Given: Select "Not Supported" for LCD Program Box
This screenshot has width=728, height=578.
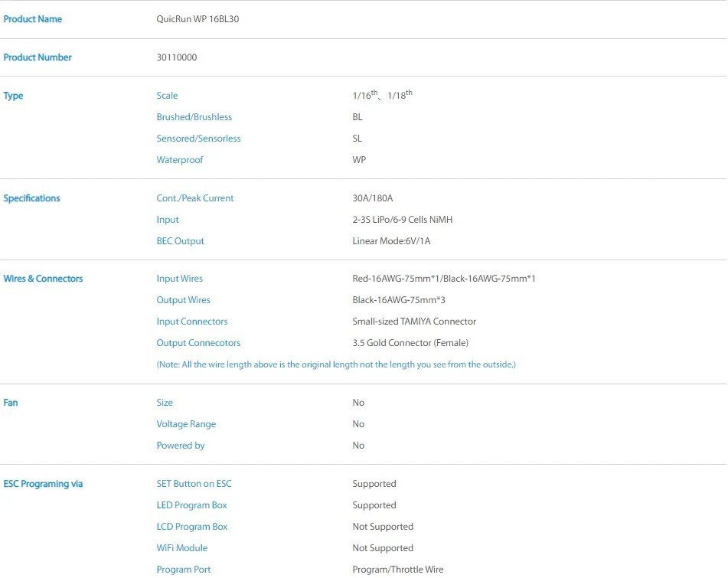Looking at the screenshot, I should [x=383, y=527].
